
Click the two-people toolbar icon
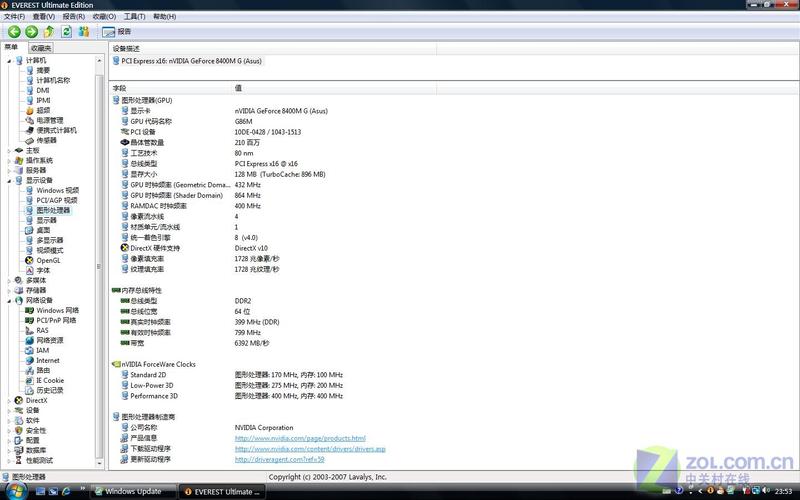(84, 32)
